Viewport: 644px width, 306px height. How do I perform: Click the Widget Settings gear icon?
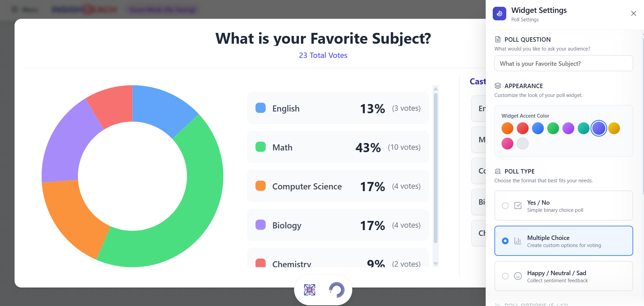(499, 14)
